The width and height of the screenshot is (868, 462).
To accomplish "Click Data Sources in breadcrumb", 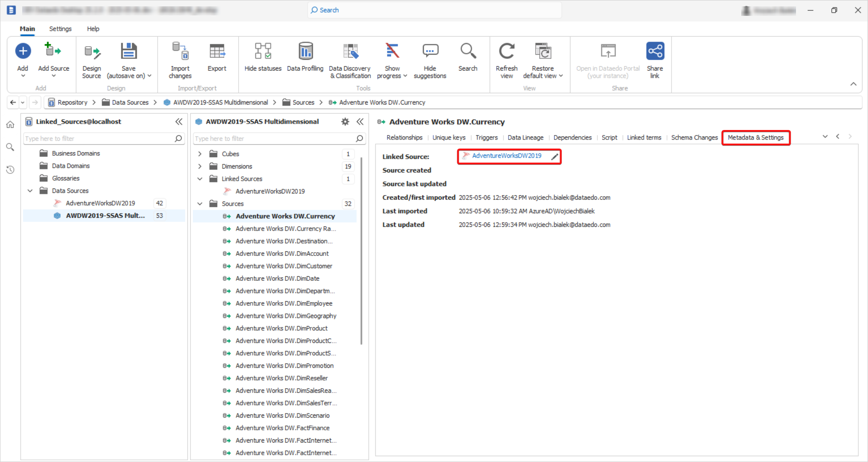I will coord(130,102).
